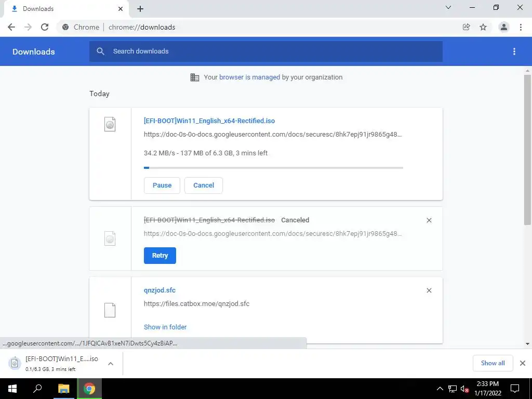The image size is (532, 399).
Task: Go back using the browser back arrow
Action: [11, 27]
